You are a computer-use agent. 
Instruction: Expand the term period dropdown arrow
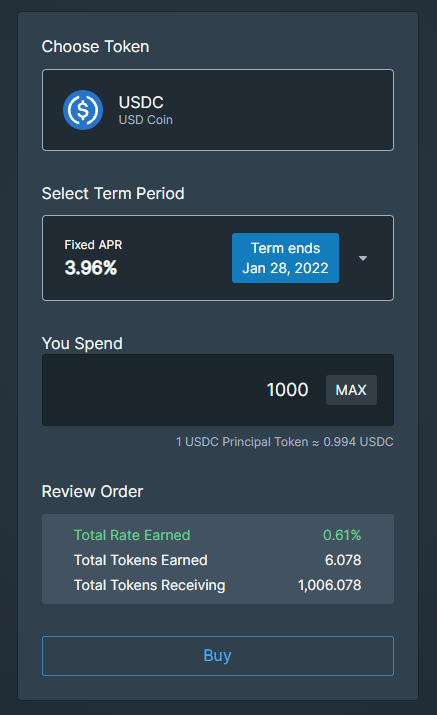click(363, 258)
